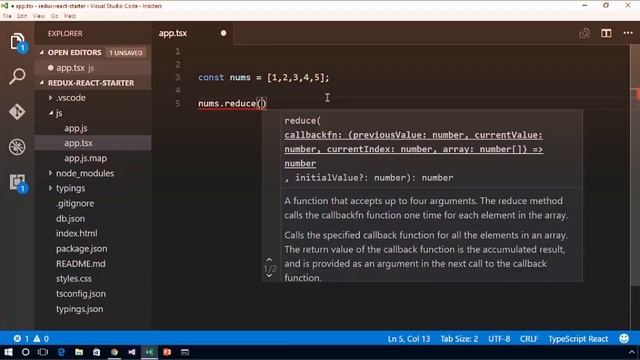This screenshot has height=360, width=640.
Task: Click line number 1 in gutter
Action: (x=178, y=51)
